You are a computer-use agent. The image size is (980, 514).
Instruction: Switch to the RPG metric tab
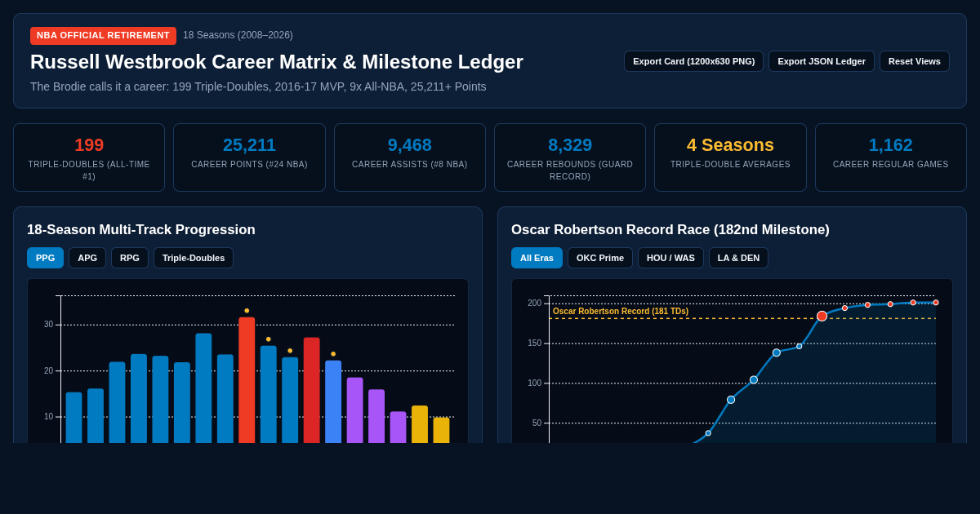(x=130, y=258)
